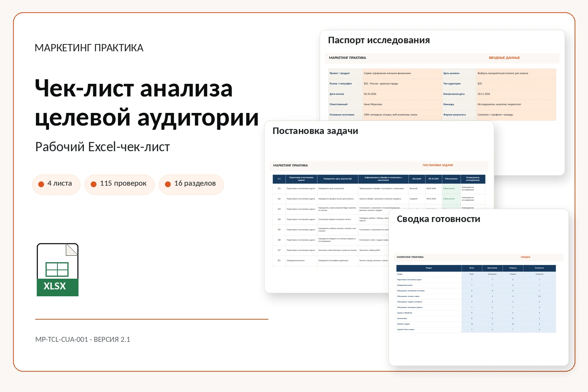Click priority 'Средний' in row 1.2
This screenshot has height=392, width=588.
coord(413,199)
